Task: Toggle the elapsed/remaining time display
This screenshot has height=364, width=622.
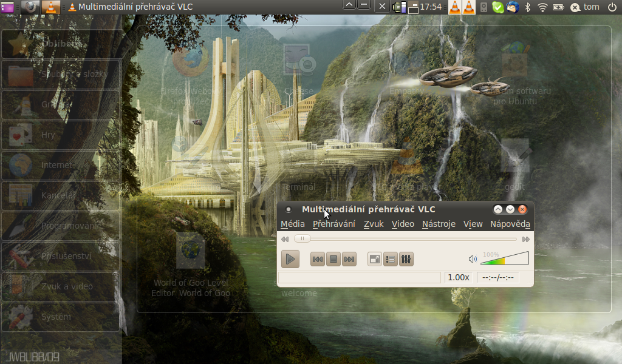Action: (498, 278)
